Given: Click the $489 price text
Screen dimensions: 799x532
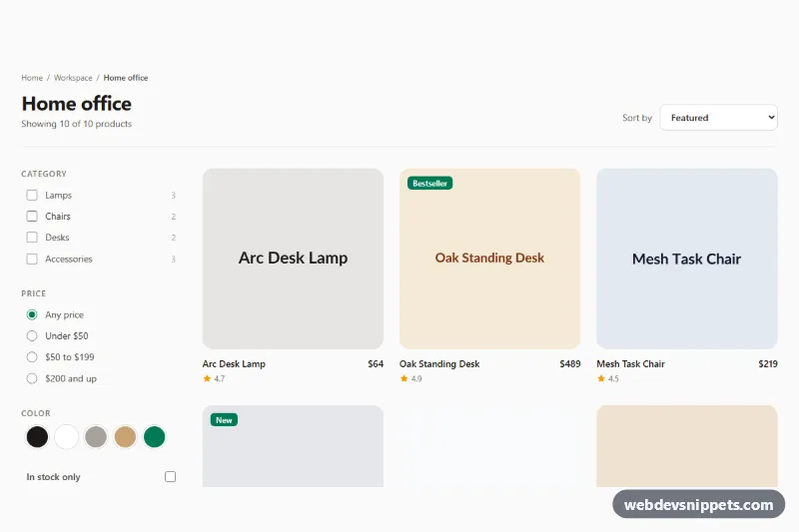Looking at the screenshot, I should (x=569, y=364).
